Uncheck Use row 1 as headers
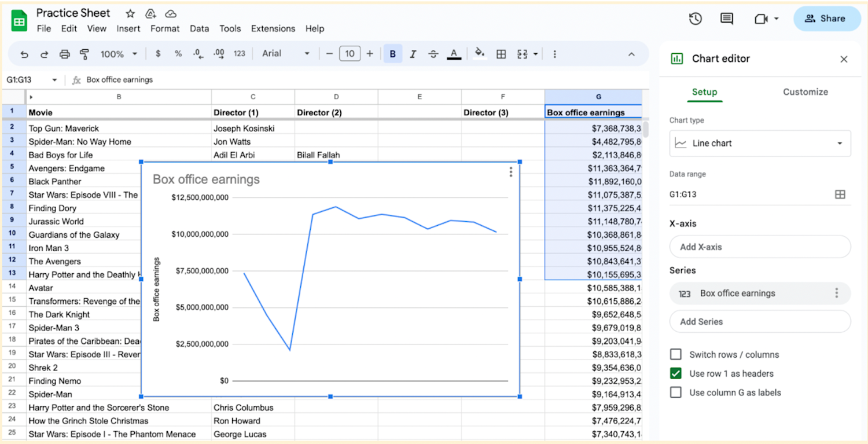Viewport: 868px width, 444px height. tap(675, 373)
